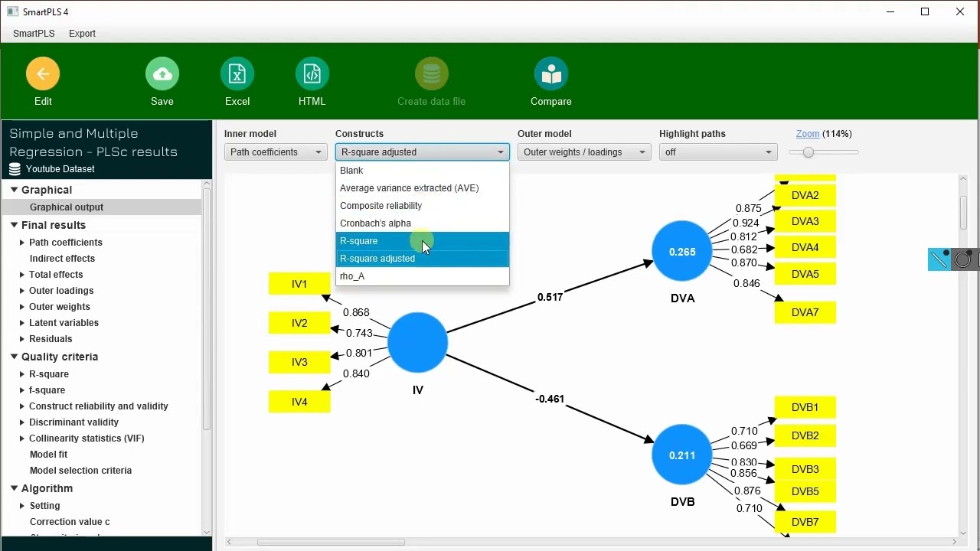Open Model selection criteria
The image size is (980, 551).
coord(80,471)
